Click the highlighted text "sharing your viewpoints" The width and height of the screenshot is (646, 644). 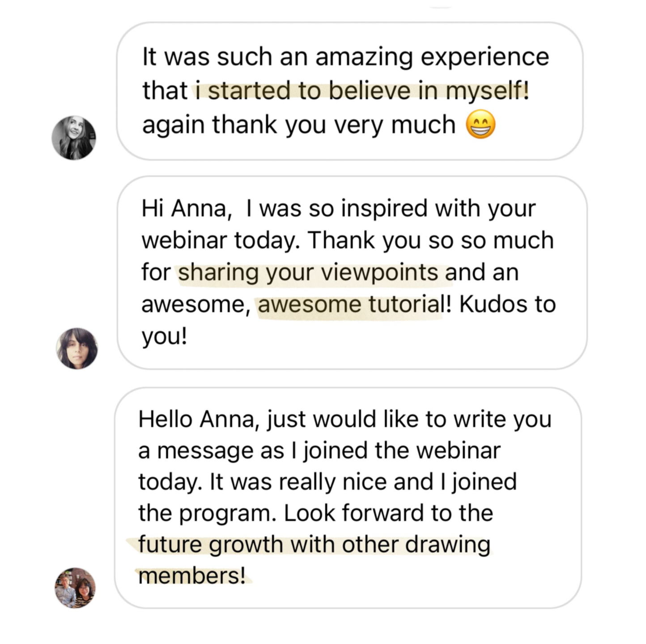308,272
